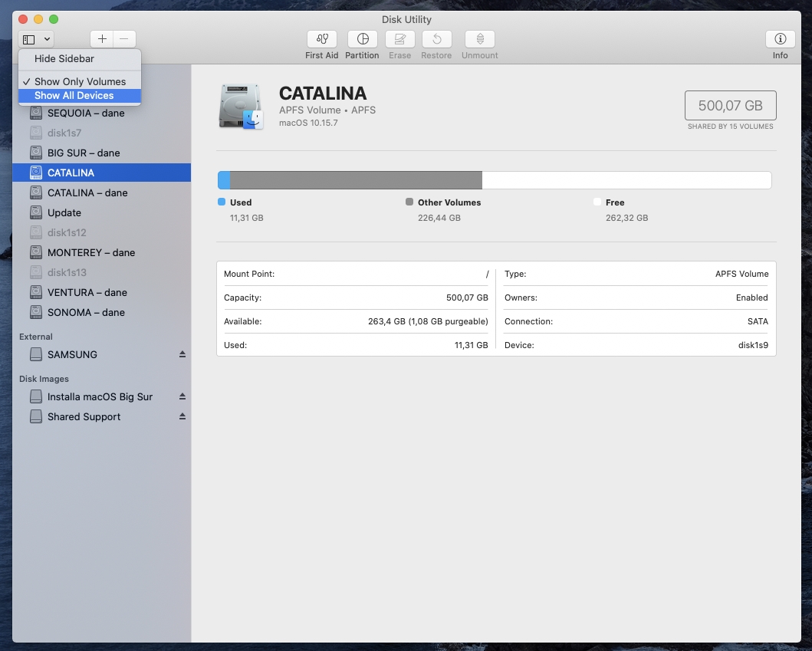Open the Partition tool
The image size is (812, 651).
coord(363,39)
